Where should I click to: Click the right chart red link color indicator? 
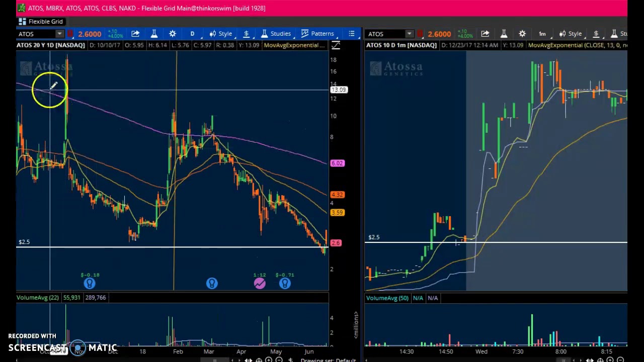[420, 34]
